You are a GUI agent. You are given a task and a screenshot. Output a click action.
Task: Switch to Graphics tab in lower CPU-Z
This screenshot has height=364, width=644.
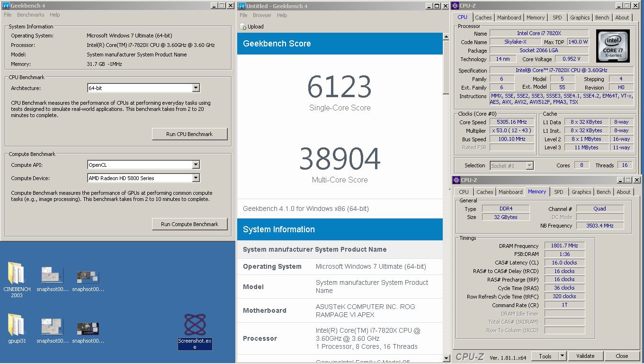click(581, 192)
